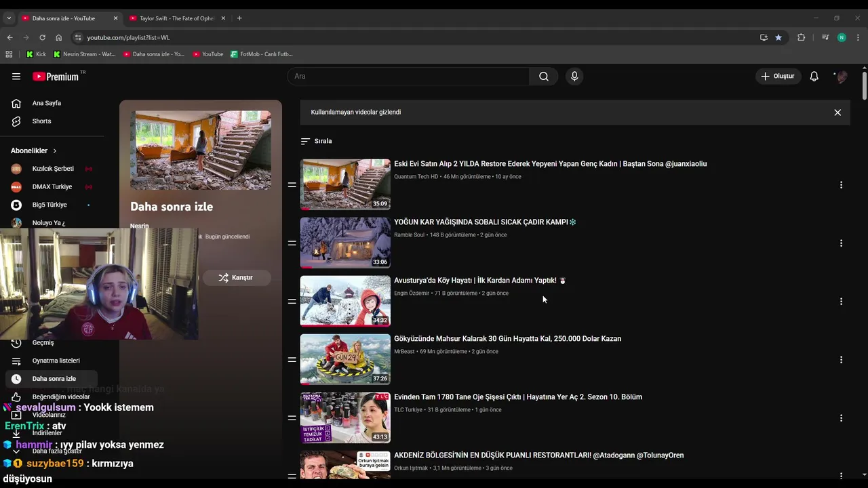Dismiss the unavailable videos banner
This screenshot has width=868, height=488.
tap(837, 113)
